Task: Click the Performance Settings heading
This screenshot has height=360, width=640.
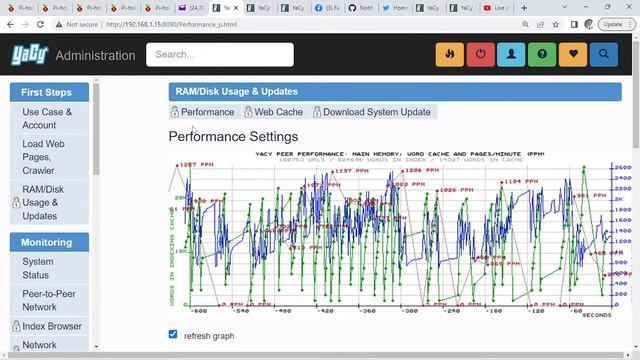Action: [233, 136]
